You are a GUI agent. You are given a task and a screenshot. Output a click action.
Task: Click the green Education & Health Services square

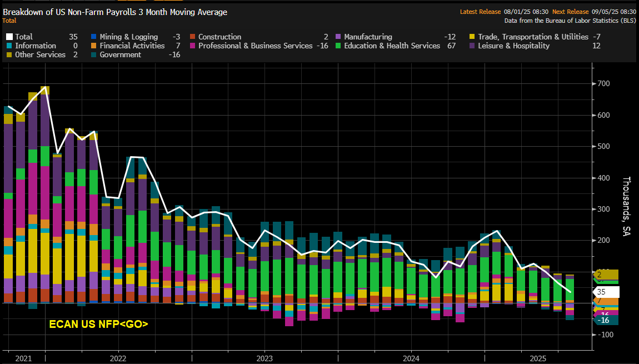[x=338, y=46]
